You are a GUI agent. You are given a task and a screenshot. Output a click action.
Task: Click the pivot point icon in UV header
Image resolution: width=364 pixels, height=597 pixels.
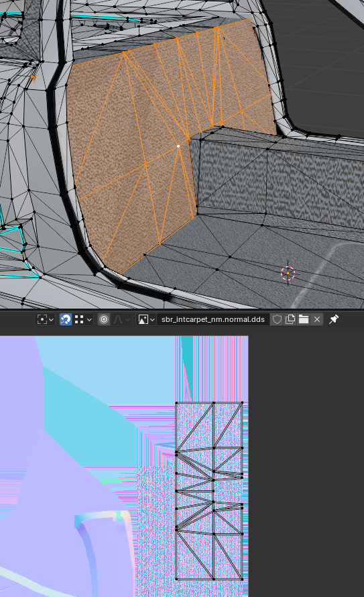(x=42, y=319)
